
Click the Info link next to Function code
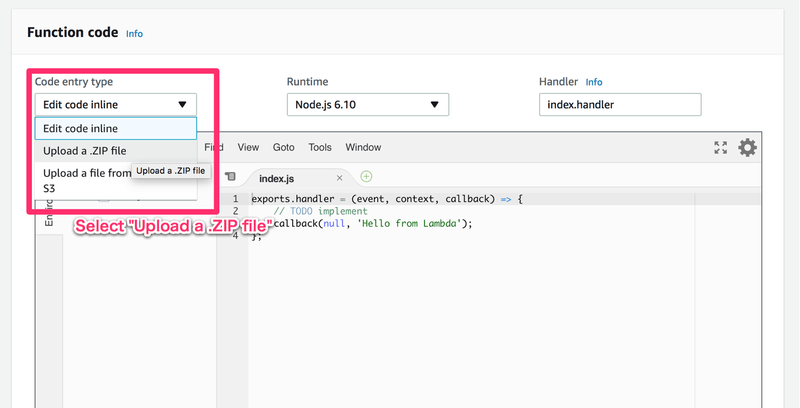tap(134, 33)
